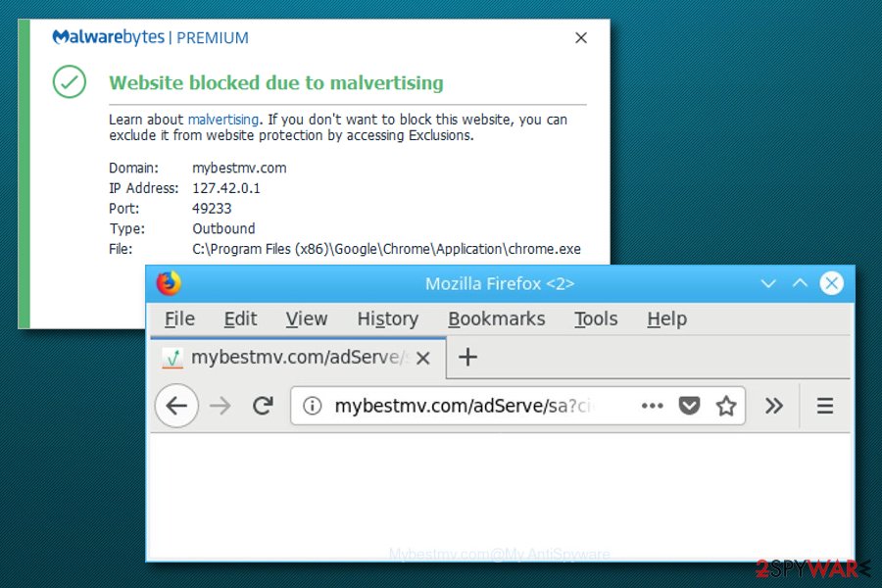Close the mybestmv.com tab
The image size is (882, 588).
tap(423, 358)
